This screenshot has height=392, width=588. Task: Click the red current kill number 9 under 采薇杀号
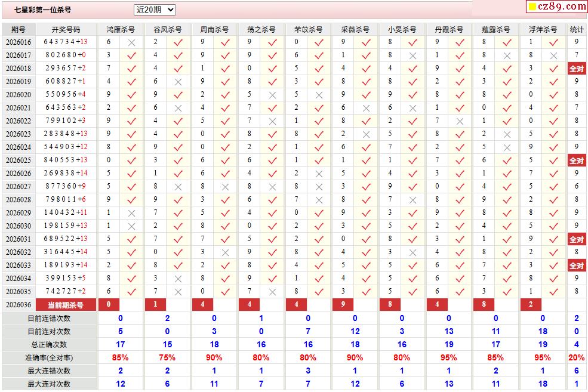pos(343,305)
